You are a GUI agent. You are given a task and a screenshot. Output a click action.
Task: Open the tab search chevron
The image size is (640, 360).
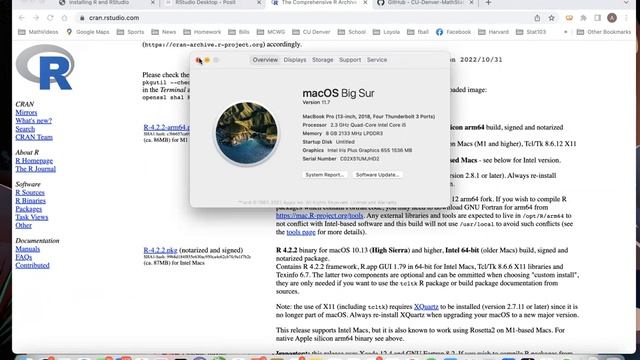pos(627,3)
